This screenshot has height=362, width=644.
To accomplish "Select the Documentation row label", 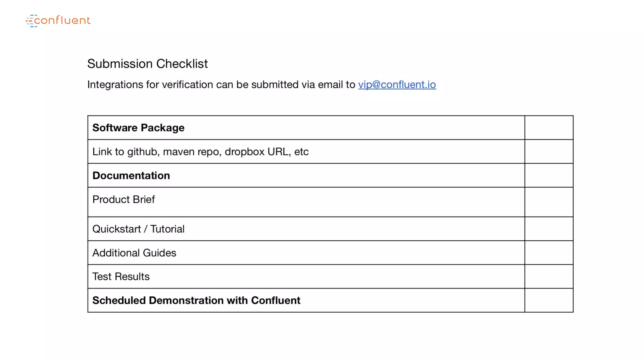I will (131, 176).
